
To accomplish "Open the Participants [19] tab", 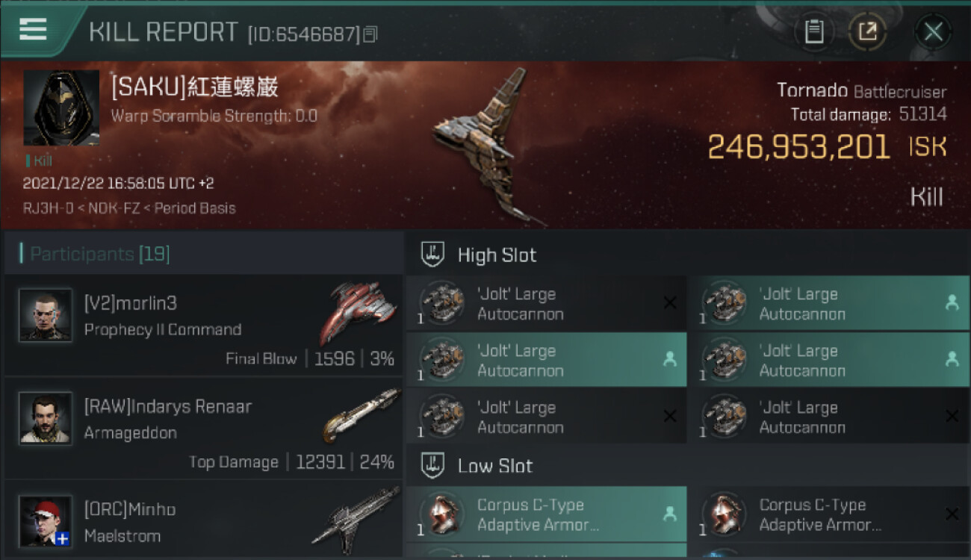I will coord(99,254).
